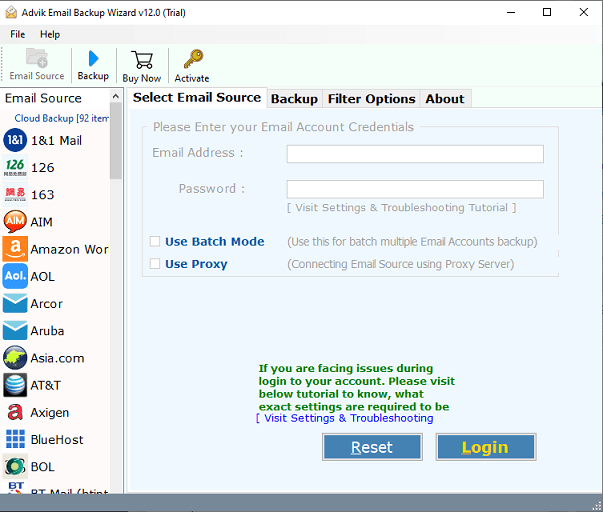The width and height of the screenshot is (603, 512).
Task: Switch to the Filter Options tab
Action: 371,99
